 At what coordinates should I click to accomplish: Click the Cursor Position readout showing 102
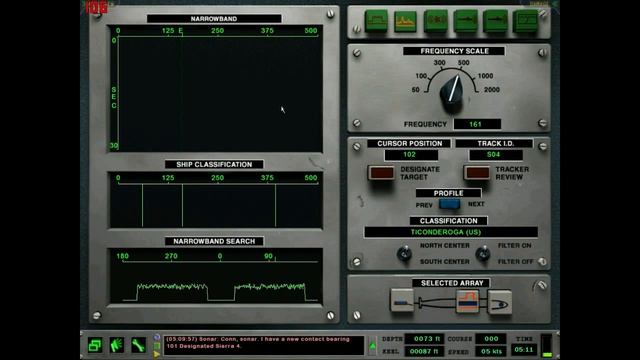click(x=411, y=155)
